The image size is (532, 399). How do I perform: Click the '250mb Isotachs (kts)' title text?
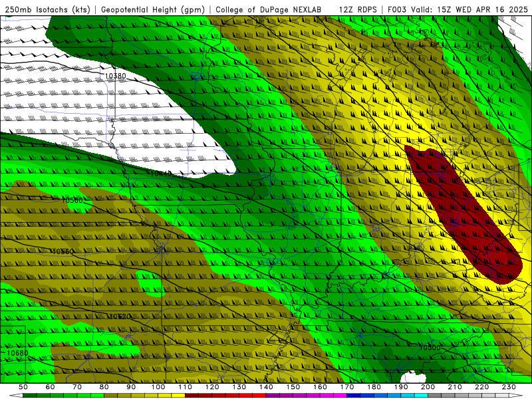pos(47,9)
